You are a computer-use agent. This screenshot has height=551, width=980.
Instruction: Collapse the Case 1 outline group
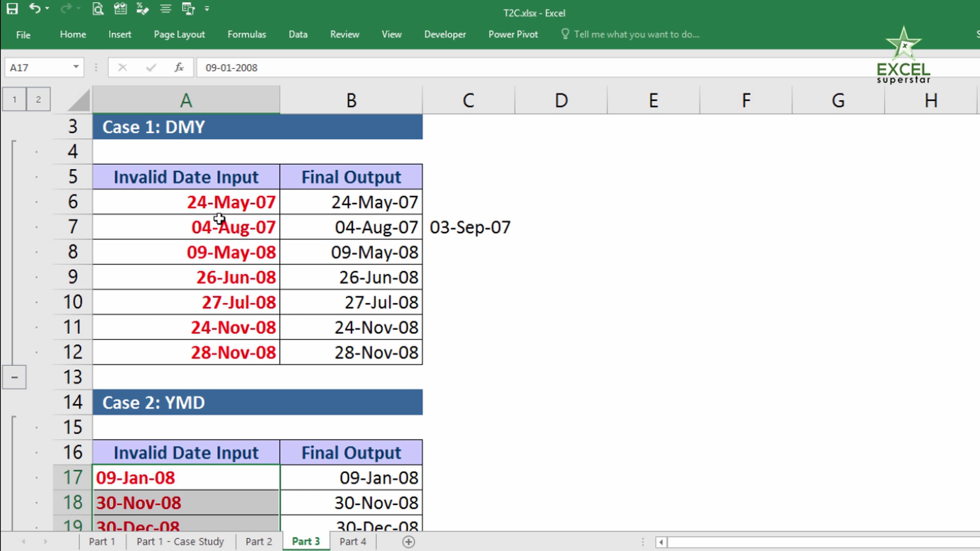14,377
